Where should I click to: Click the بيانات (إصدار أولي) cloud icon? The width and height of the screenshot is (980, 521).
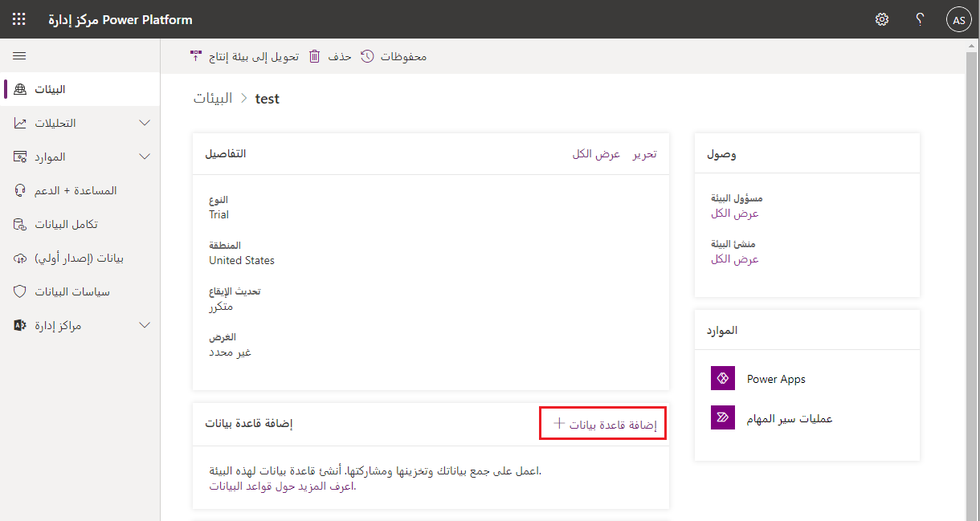pos(20,258)
